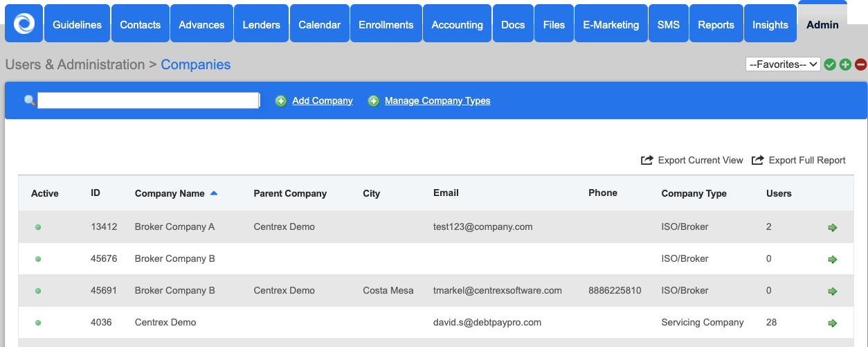Click the blue sort arrow on Company Name

pyautogui.click(x=213, y=193)
